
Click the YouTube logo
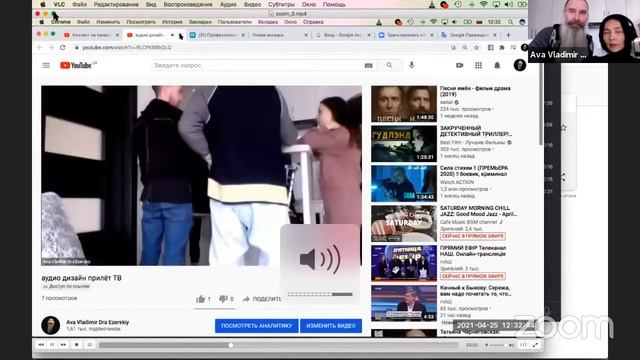[76, 65]
